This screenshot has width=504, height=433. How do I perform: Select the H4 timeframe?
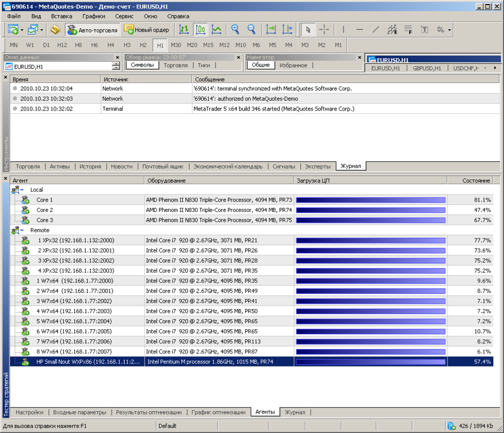click(x=111, y=45)
